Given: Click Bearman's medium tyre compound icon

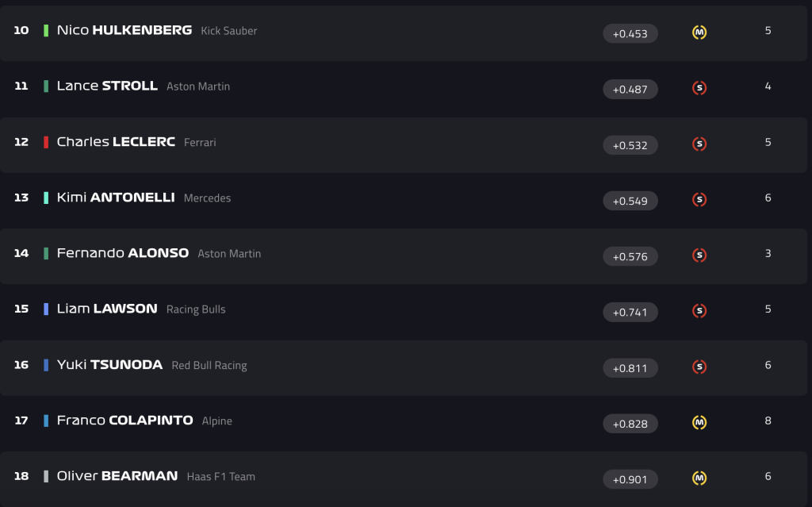Looking at the screenshot, I should coord(699,478).
